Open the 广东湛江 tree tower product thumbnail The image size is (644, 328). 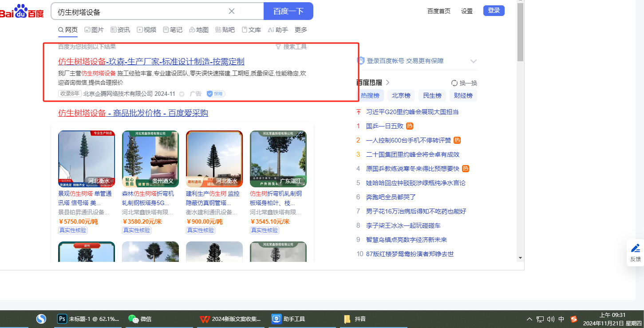[x=278, y=158]
